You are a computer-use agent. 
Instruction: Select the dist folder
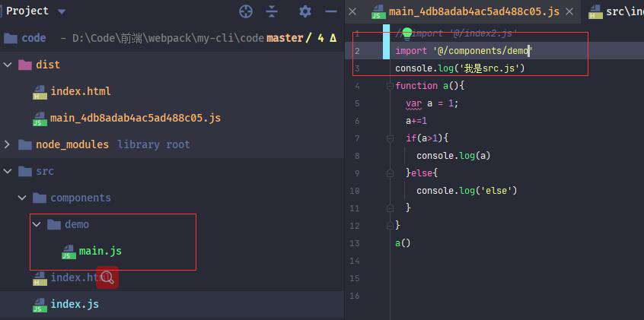click(x=48, y=65)
